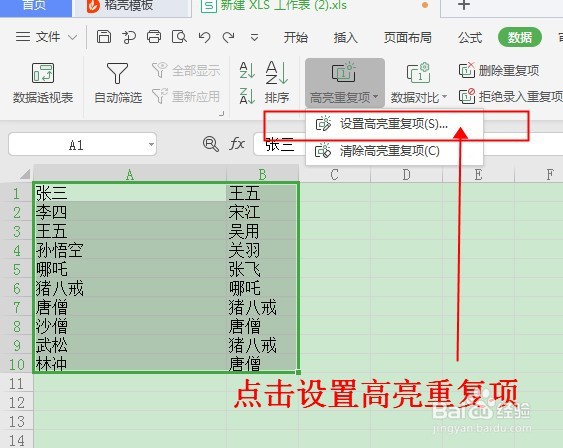The width and height of the screenshot is (563, 448).
Task: Click the magnifier icon beside fx
Action: coord(211,144)
